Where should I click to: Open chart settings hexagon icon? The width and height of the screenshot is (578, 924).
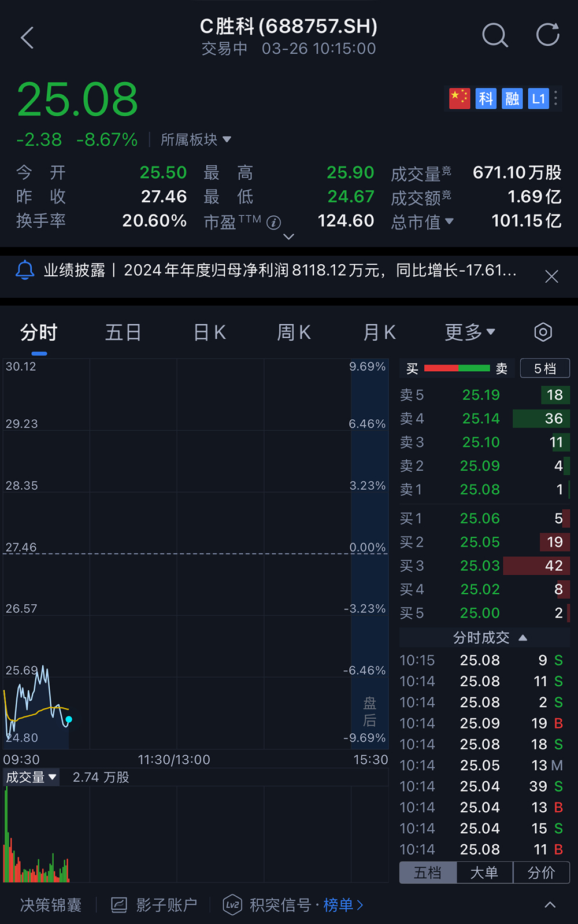click(x=543, y=332)
